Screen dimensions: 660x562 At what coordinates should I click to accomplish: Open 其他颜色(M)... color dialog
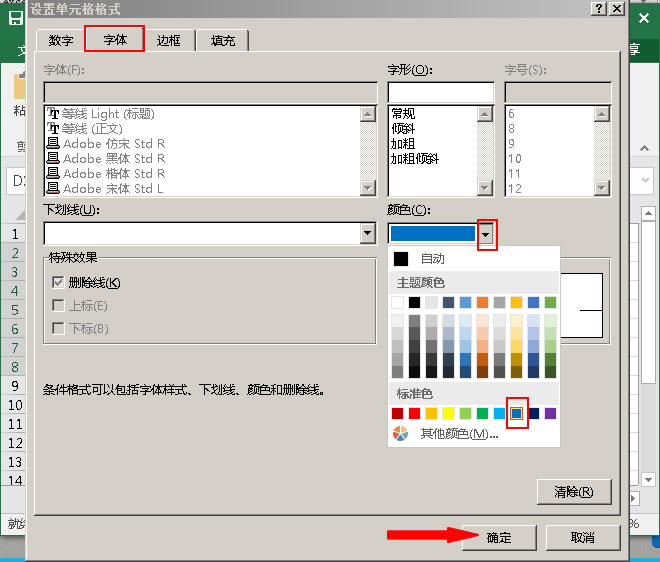click(x=474, y=434)
